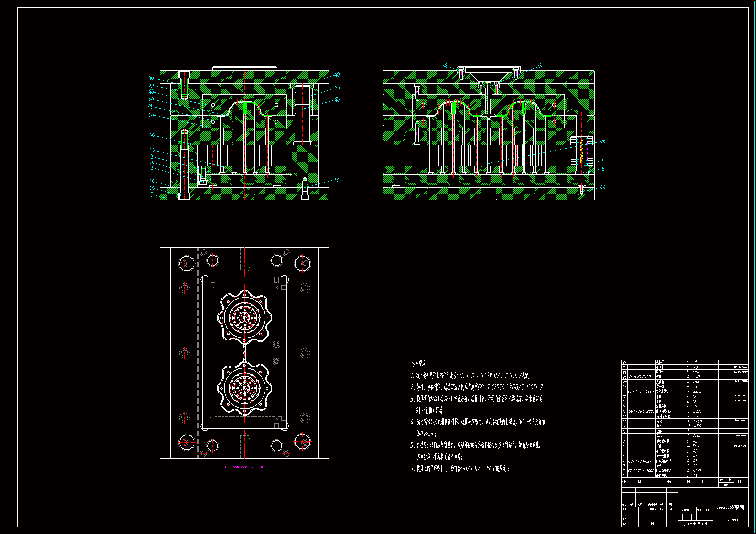756x534 pixels.
Task: Select balloon 23 near the sprue bushing
Action: tap(540, 66)
